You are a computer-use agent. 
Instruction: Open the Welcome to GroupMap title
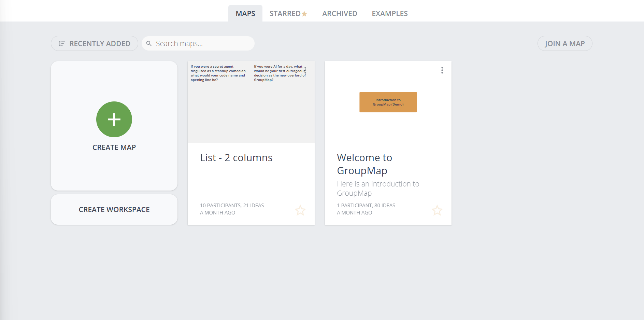(x=364, y=164)
